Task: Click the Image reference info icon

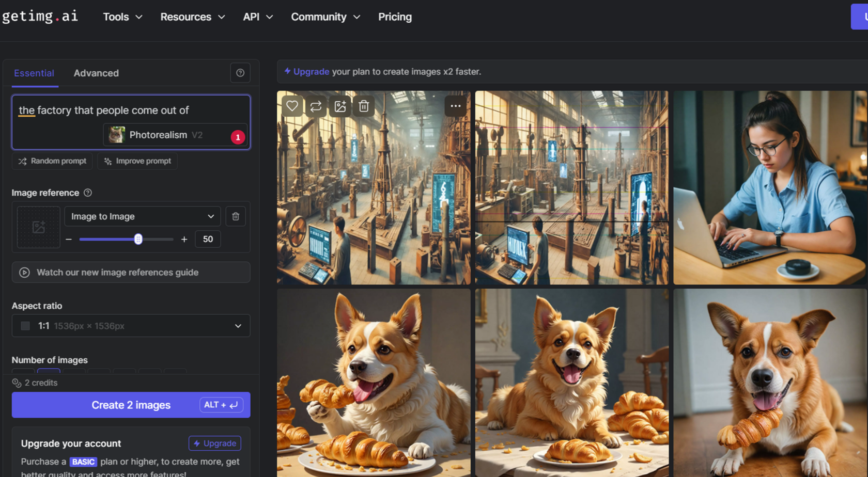Action: click(88, 193)
